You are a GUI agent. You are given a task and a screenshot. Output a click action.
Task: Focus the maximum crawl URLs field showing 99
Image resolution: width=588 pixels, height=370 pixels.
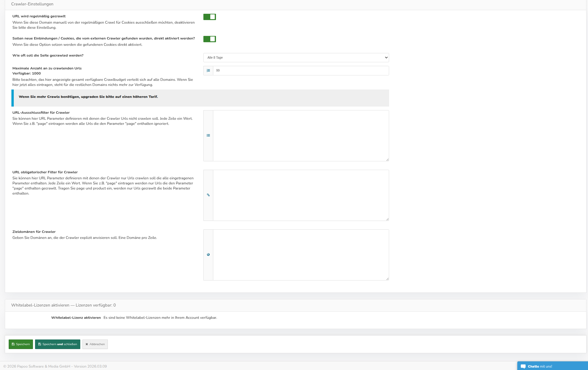pyautogui.click(x=300, y=71)
